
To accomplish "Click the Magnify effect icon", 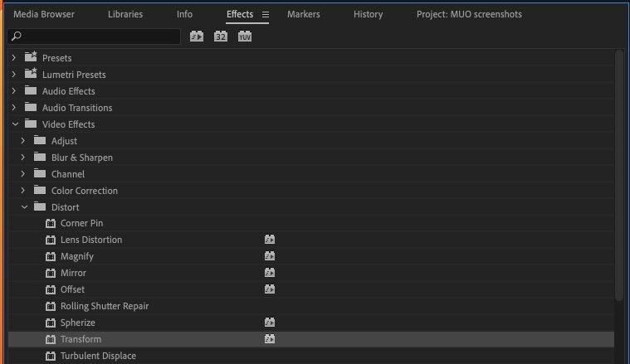I will point(51,256).
